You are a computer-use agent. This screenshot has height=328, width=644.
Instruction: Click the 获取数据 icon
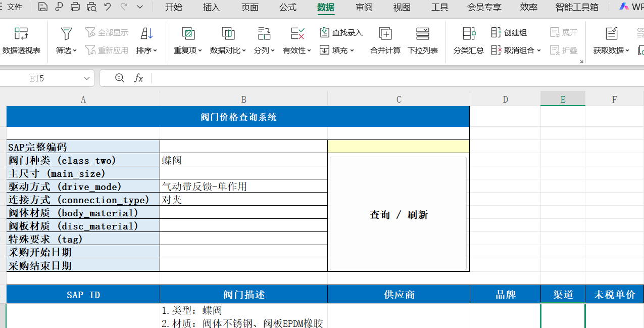click(612, 34)
